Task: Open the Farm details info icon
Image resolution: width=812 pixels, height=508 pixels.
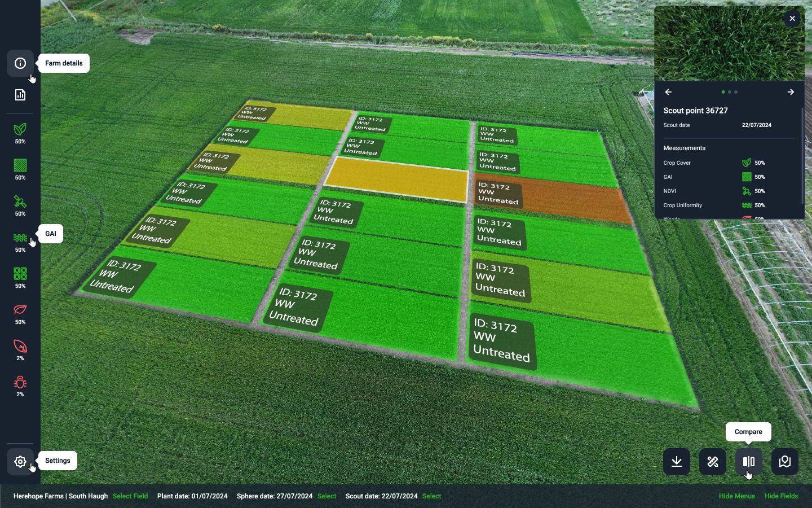Action: (x=20, y=63)
